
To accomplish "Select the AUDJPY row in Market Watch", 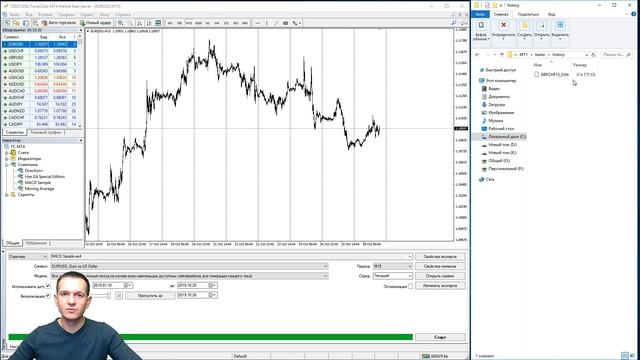I will pos(39,104).
